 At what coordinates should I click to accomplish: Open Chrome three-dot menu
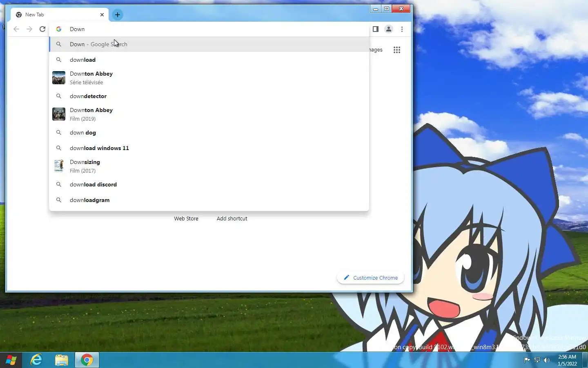click(x=402, y=29)
